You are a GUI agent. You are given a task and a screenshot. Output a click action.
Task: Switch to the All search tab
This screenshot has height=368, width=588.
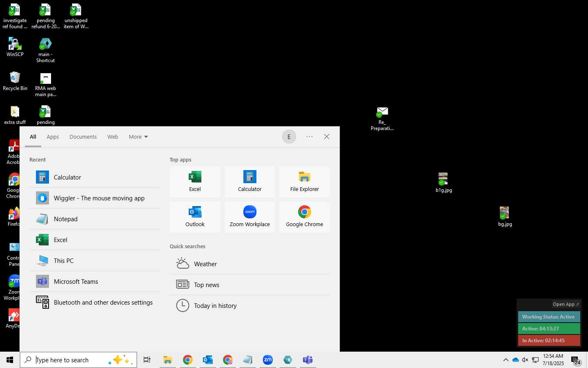[33, 137]
